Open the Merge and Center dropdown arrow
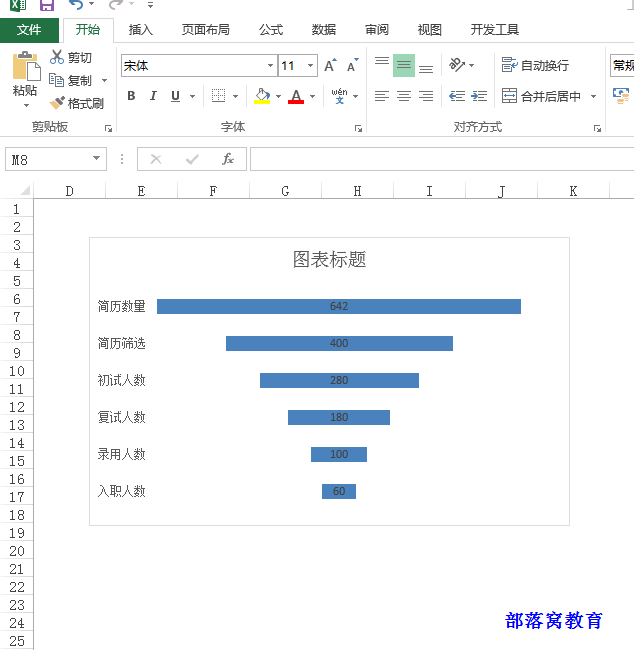This screenshot has height=650, width=634. [x=593, y=96]
